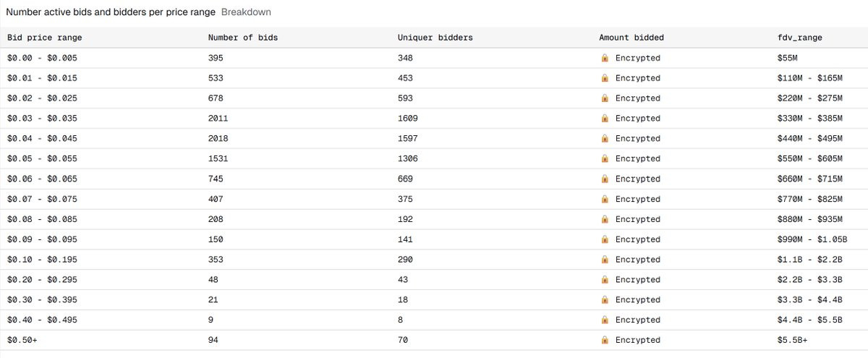The height and width of the screenshot is (358, 868).
Task: Click the lock icon in the $0.09 - $0.095 row
Action: [605, 239]
